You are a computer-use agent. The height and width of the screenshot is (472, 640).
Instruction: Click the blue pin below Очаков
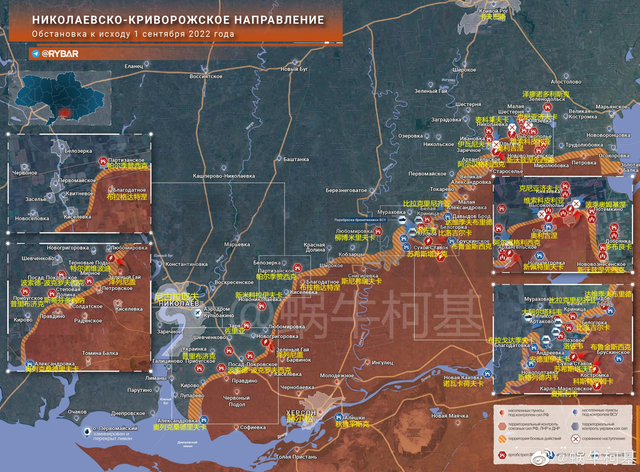(x=77, y=419)
